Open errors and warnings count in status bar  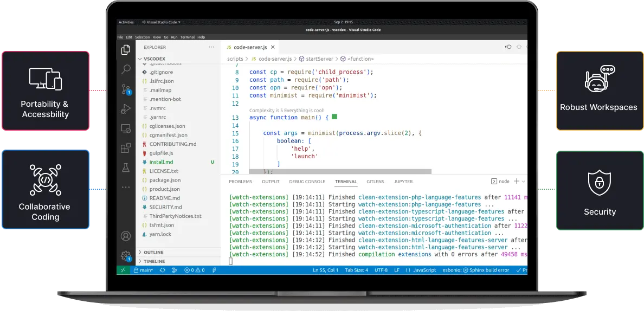[194, 270]
